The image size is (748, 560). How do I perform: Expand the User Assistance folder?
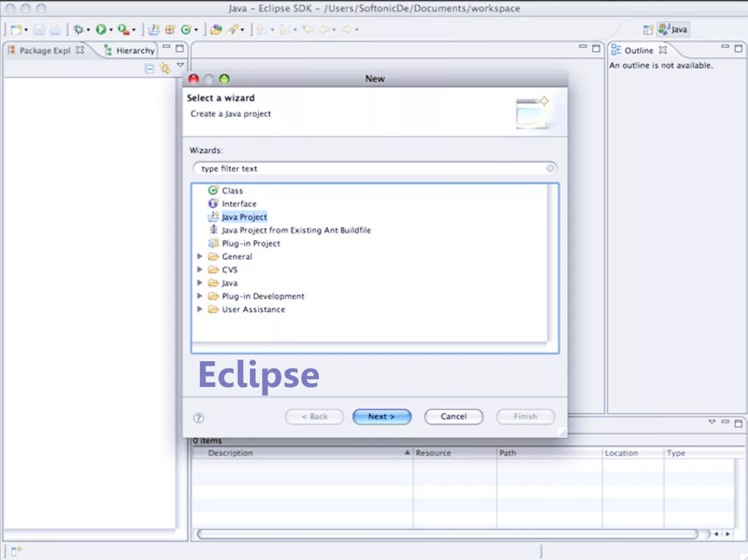click(x=200, y=309)
